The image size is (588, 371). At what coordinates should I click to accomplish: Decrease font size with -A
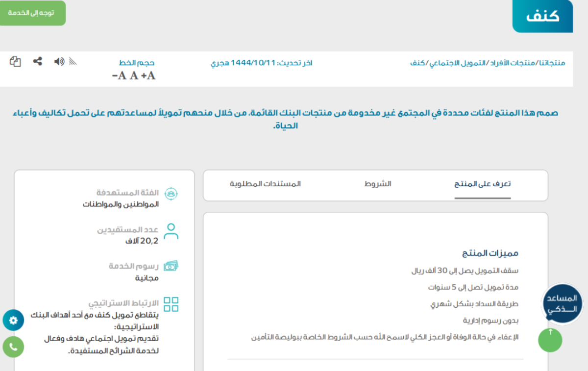[x=119, y=75]
